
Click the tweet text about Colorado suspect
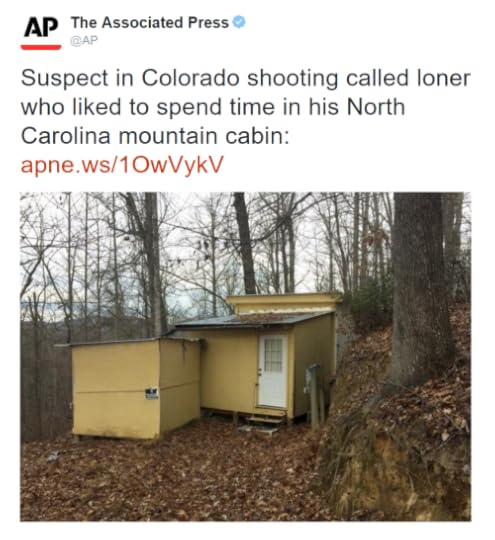[245, 107]
